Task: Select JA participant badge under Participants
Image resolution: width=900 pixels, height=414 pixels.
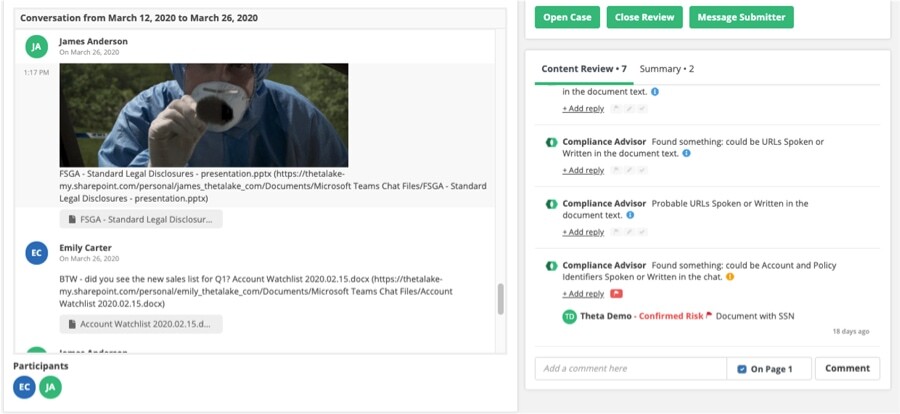Action: [51, 387]
